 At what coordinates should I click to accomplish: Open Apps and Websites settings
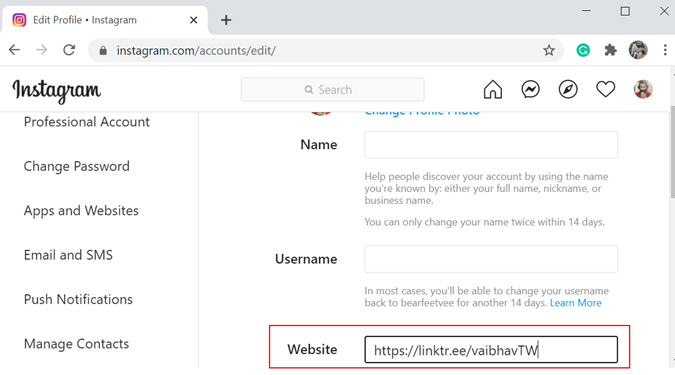click(81, 211)
